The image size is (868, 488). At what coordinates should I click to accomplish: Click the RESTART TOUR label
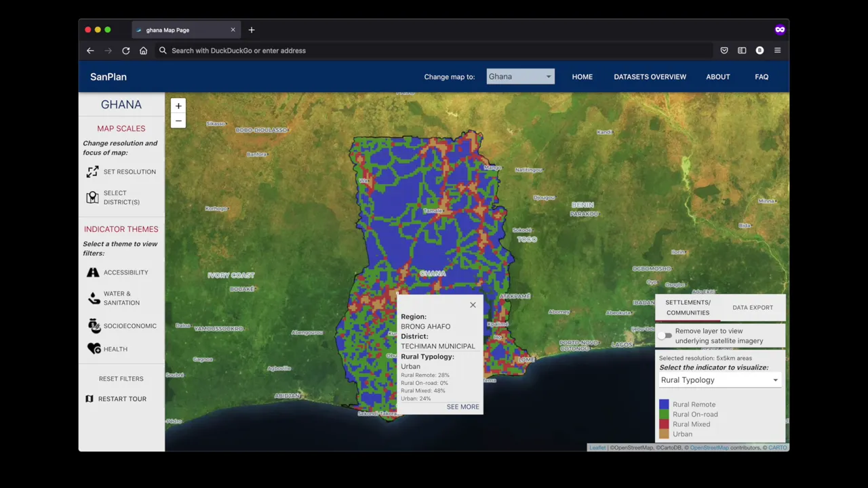tap(122, 399)
